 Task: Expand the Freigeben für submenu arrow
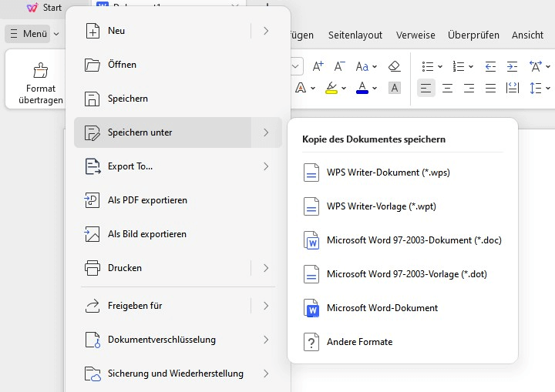pyautogui.click(x=266, y=306)
